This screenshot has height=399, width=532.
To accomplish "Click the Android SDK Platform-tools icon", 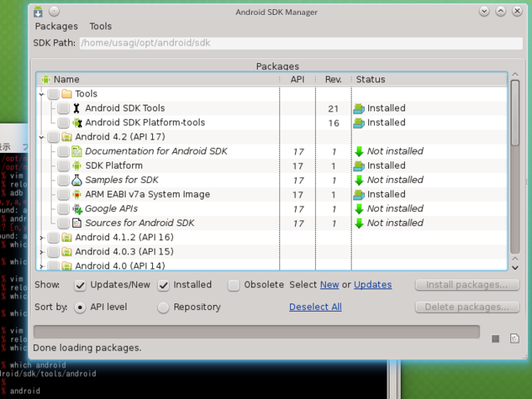I will (x=77, y=122).
